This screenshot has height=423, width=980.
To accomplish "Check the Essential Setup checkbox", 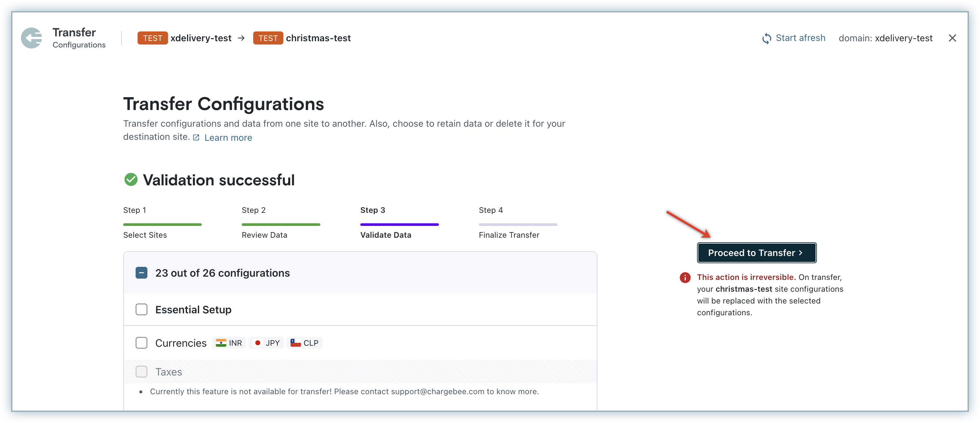I will coord(141,309).
